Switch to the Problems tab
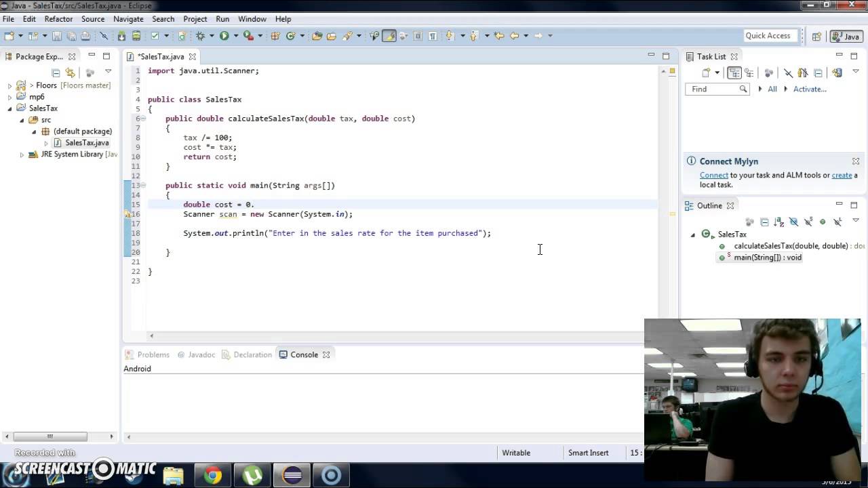Viewport: 868px width, 488px height. coord(147,354)
